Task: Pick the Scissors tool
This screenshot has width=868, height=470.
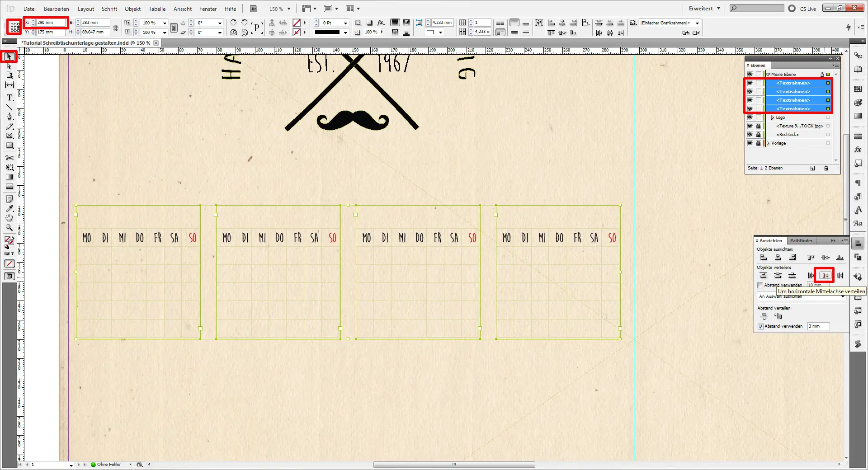Action: pos(9,158)
